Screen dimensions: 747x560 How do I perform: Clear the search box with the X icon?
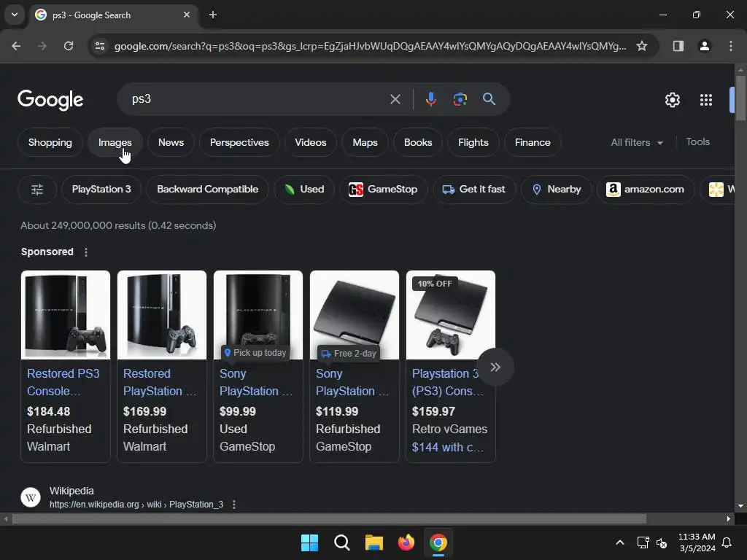click(395, 99)
